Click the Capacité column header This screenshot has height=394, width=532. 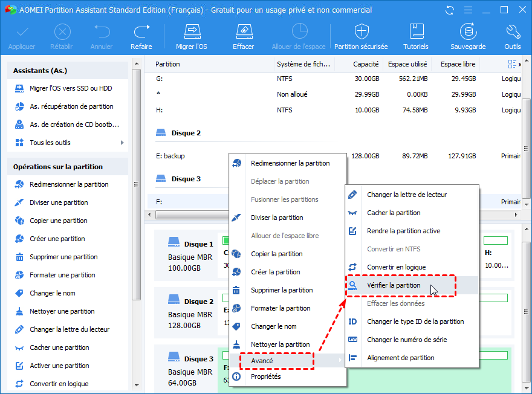[x=366, y=64]
